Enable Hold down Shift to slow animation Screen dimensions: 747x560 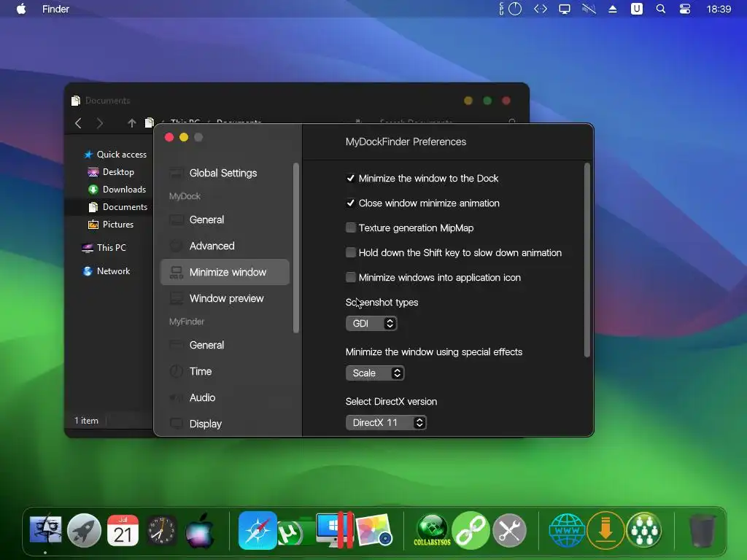coord(351,252)
